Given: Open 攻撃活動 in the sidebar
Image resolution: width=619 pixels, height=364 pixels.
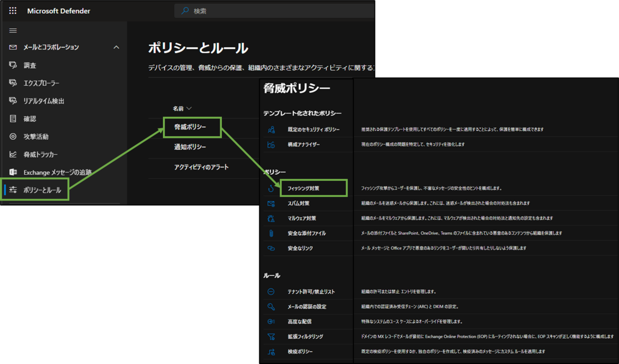Looking at the screenshot, I should tap(36, 137).
